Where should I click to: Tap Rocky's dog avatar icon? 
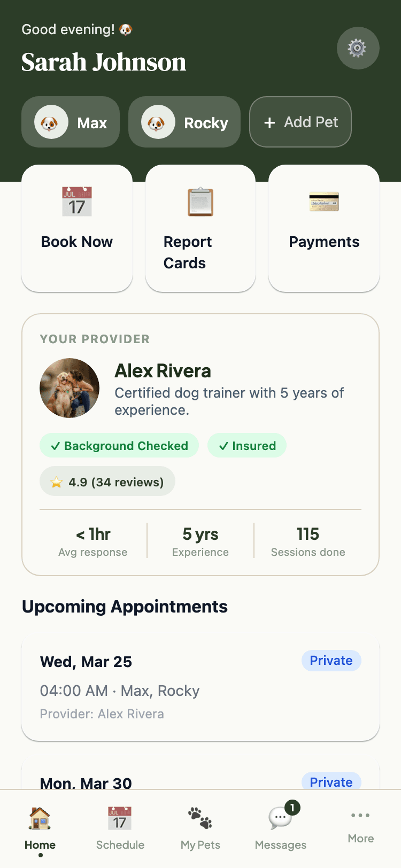click(158, 122)
